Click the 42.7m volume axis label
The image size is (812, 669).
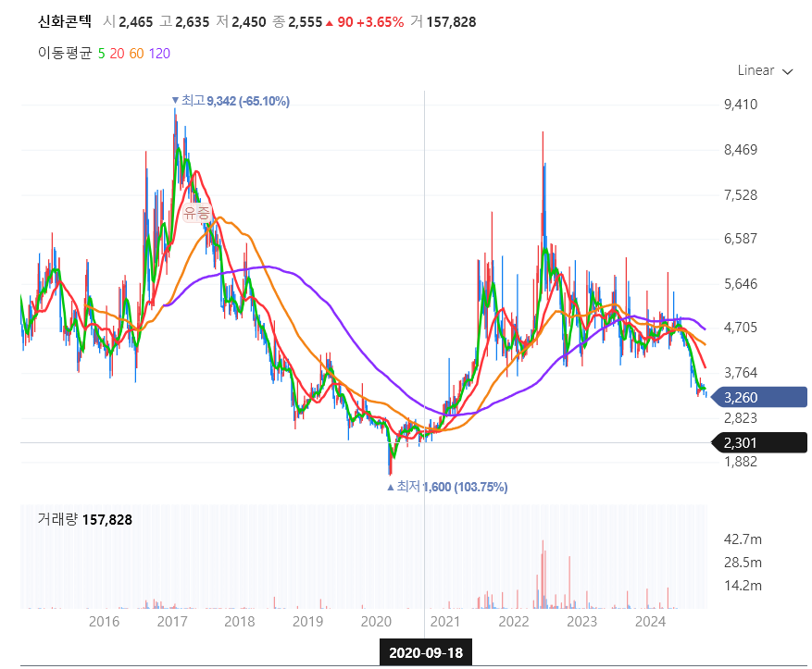pyautogui.click(x=743, y=539)
